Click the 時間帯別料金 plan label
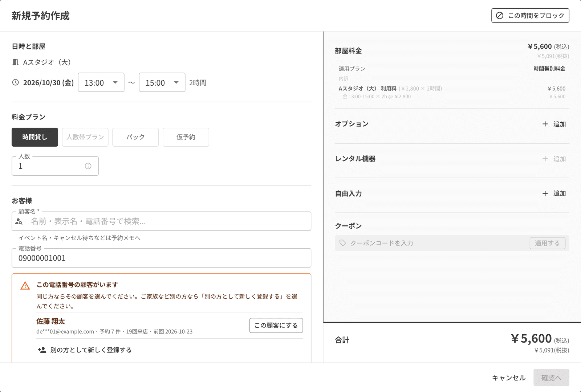The width and height of the screenshot is (581, 392). (x=549, y=69)
